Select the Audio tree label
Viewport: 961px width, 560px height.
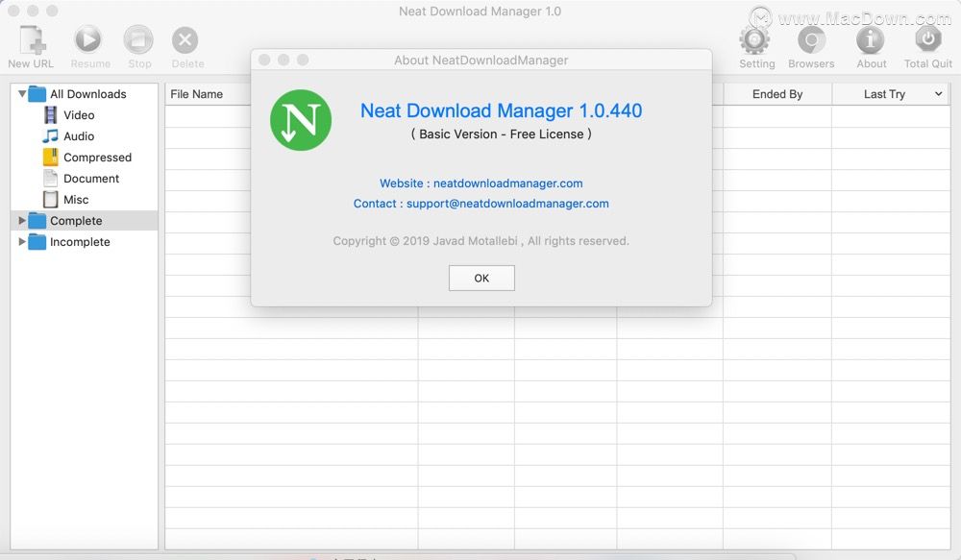coord(79,136)
